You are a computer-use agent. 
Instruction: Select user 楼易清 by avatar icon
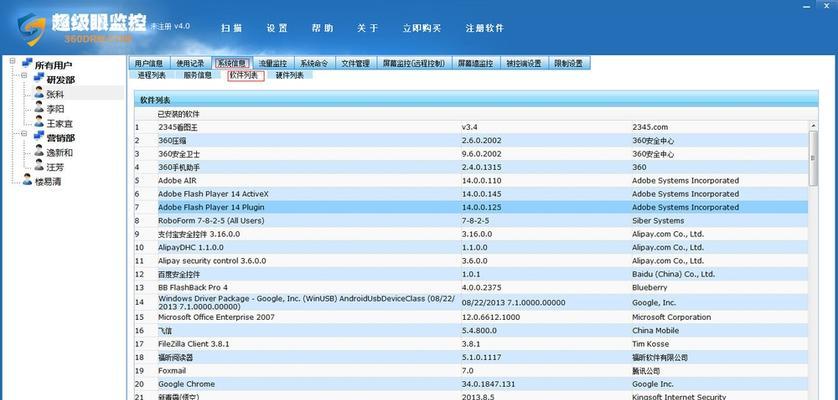27,180
